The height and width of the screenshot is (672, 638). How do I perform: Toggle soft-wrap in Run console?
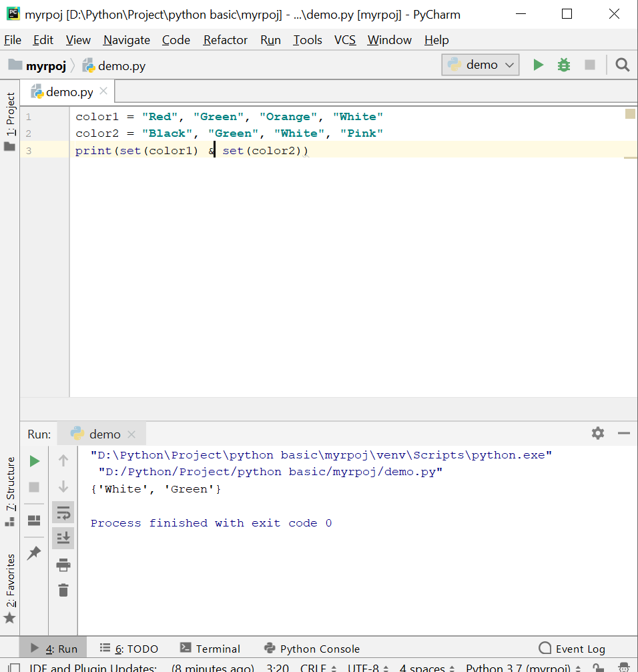pos(63,513)
